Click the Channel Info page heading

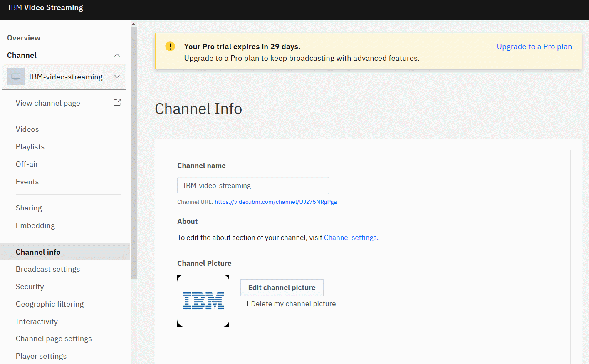[x=198, y=109]
